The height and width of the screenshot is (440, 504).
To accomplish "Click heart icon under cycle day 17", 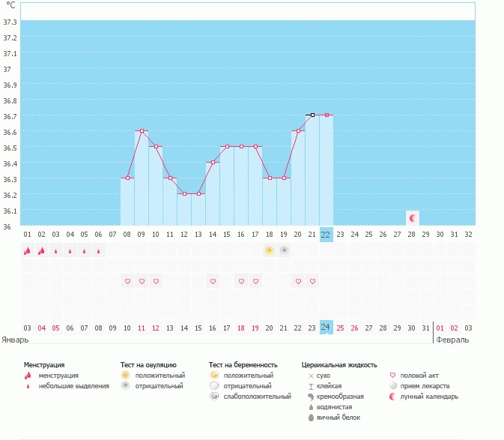I will coord(255,281).
